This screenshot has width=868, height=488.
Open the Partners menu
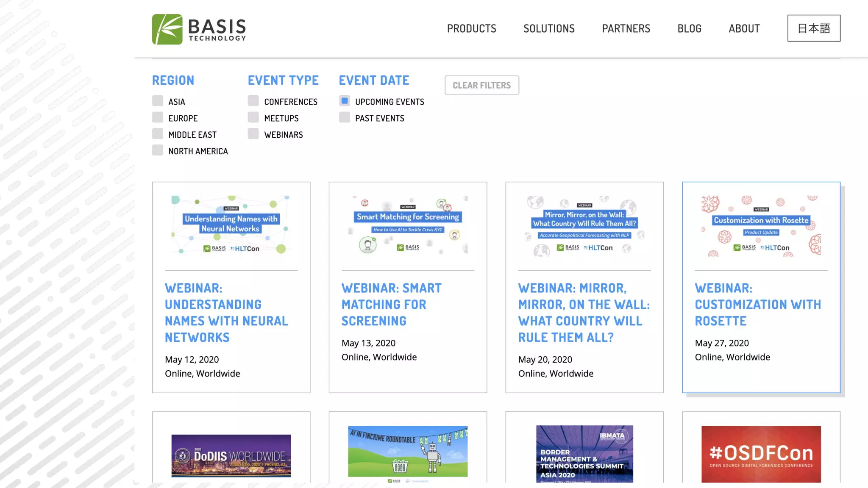626,29
